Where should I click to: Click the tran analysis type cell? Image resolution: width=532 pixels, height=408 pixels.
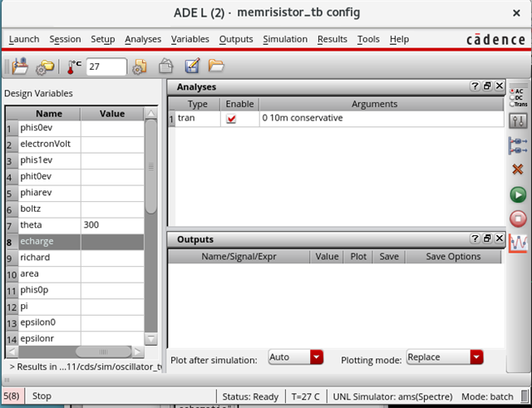[x=198, y=118]
